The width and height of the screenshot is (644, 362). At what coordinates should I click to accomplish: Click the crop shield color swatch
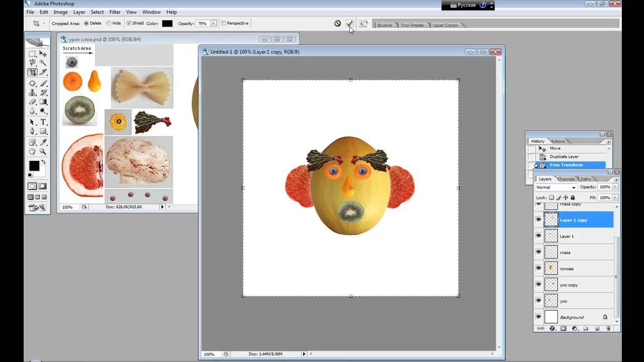pyautogui.click(x=167, y=23)
